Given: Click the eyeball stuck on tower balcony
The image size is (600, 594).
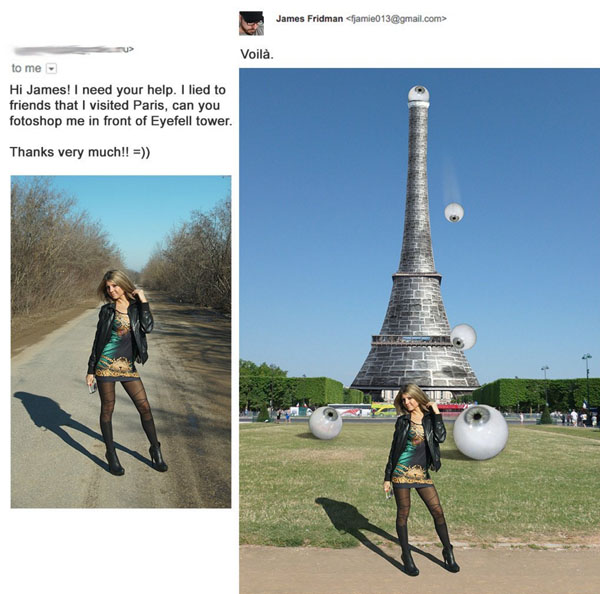Looking at the screenshot, I should point(463,336).
